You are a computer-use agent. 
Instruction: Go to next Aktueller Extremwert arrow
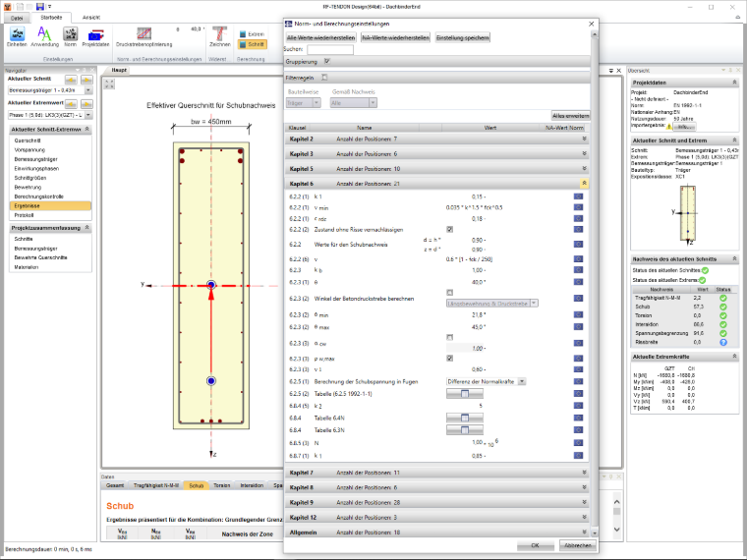pos(86,103)
